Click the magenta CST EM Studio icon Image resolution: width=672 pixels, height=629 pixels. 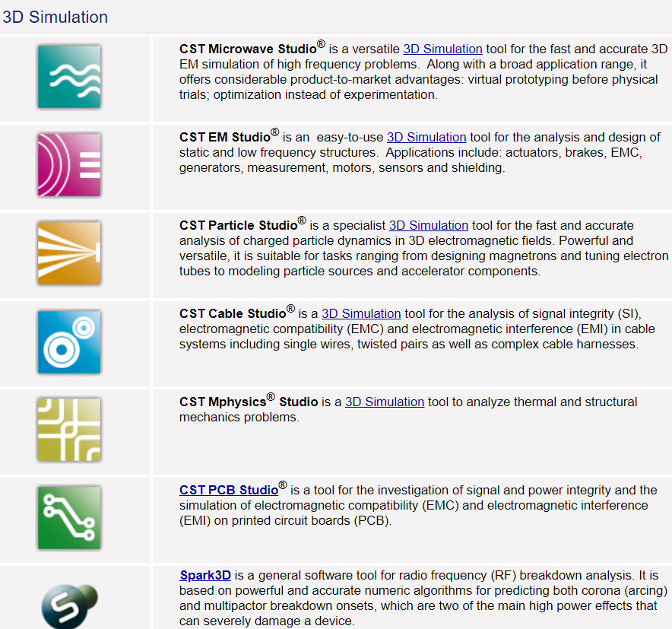coord(69,165)
